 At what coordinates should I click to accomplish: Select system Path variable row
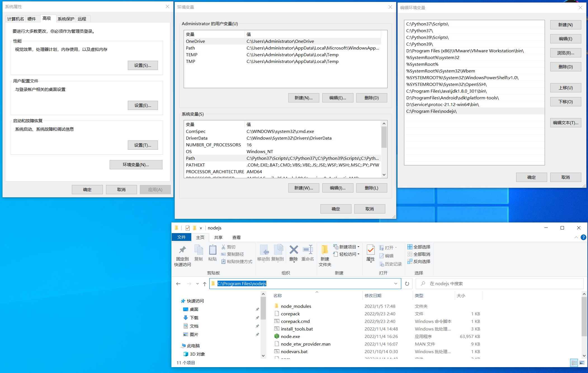pos(282,158)
